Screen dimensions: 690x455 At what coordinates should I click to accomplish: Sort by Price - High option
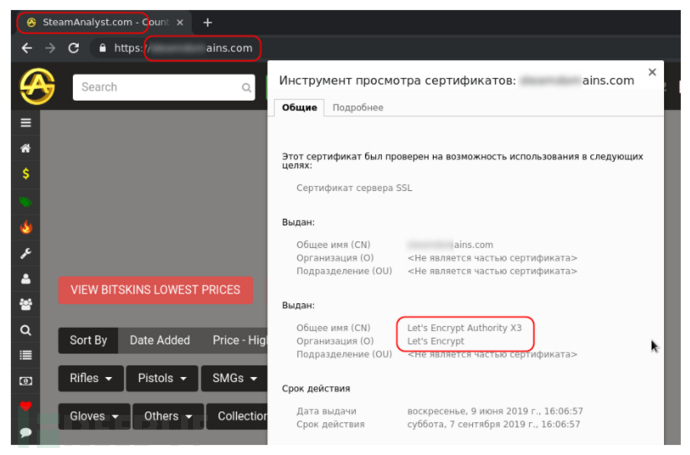point(239,340)
